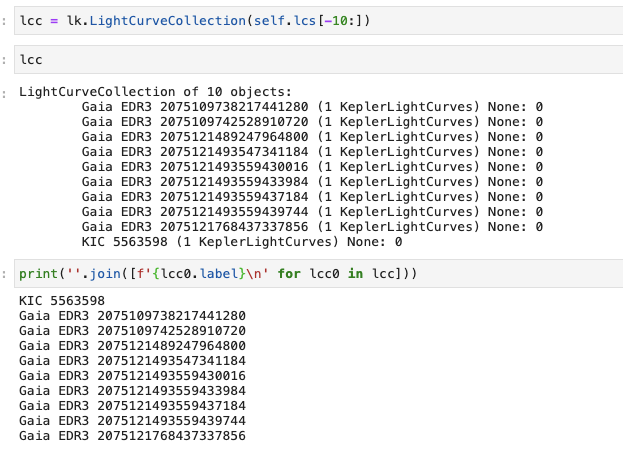Viewport: 623px width, 449px height.
Task: Click collection row Gaia EDR3 2075121493559433984 KeplerLightCurves
Action: click(x=312, y=182)
